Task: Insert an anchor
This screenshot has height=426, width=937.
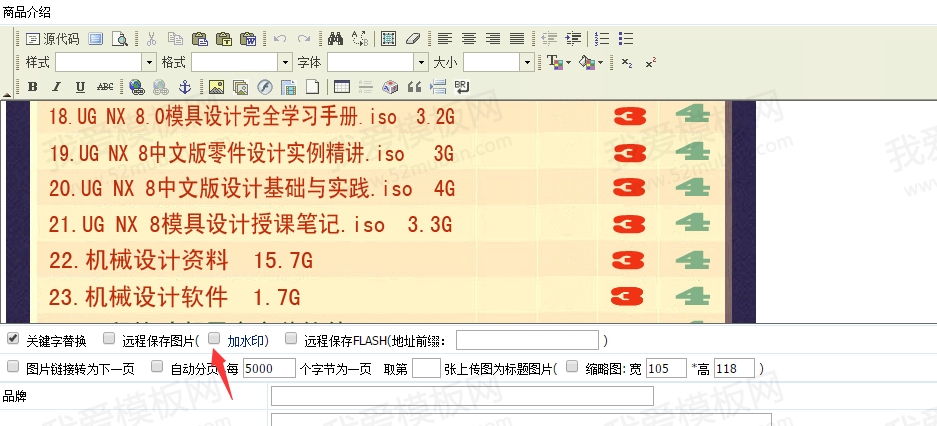Action: [x=185, y=87]
